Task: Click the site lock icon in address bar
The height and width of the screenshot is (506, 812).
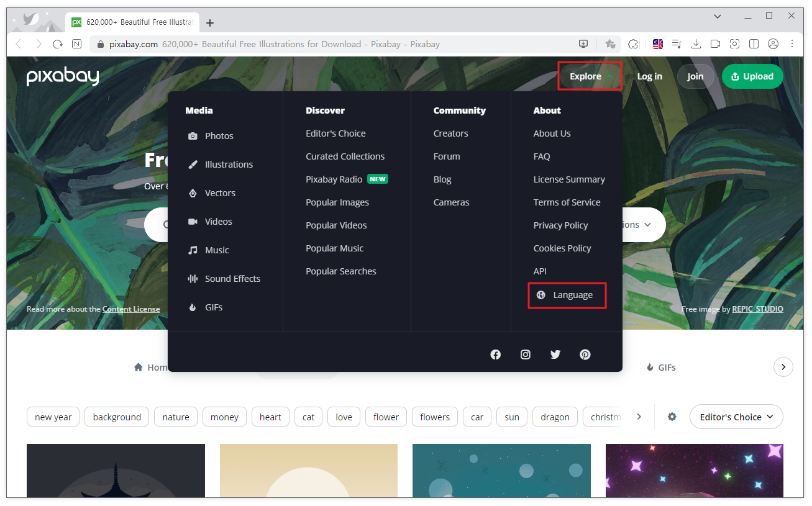Action: 101,44
